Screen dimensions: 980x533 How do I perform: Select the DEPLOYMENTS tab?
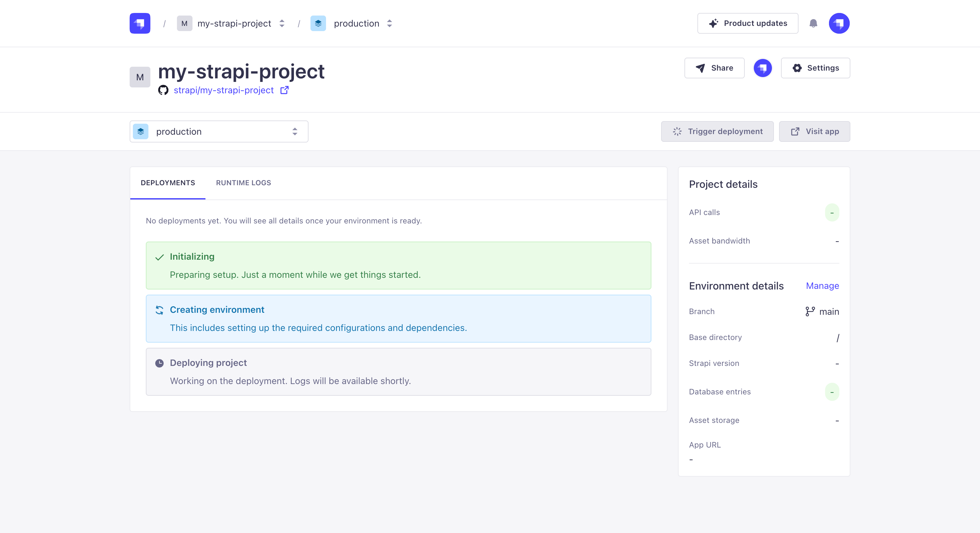168,183
